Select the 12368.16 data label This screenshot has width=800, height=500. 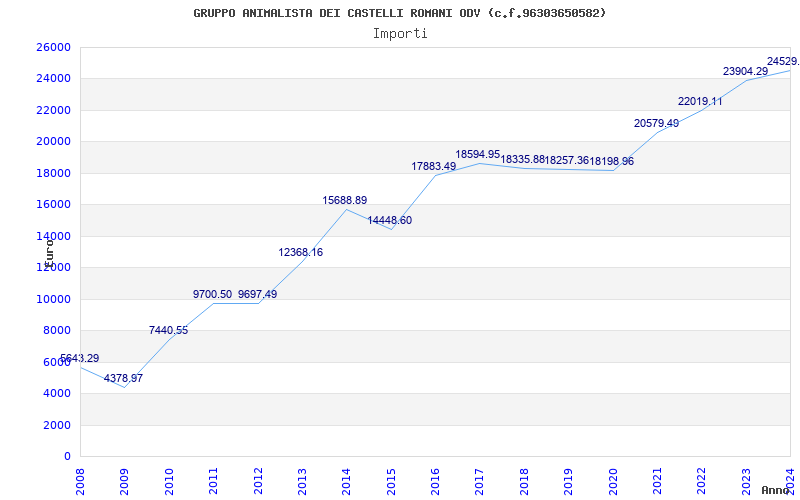tap(301, 253)
